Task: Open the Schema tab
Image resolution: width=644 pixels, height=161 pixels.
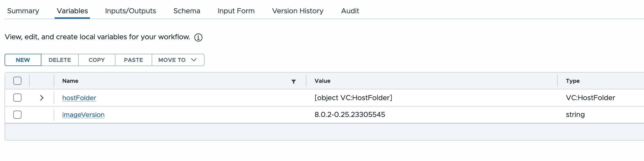Action: [187, 11]
